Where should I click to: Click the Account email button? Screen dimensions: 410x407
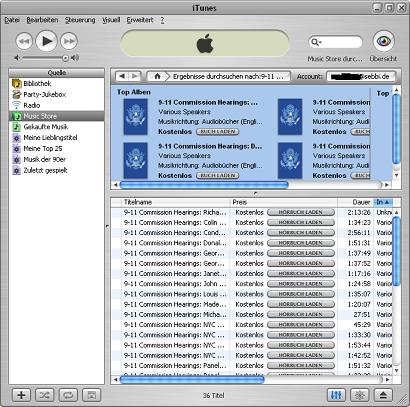pos(361,76)
